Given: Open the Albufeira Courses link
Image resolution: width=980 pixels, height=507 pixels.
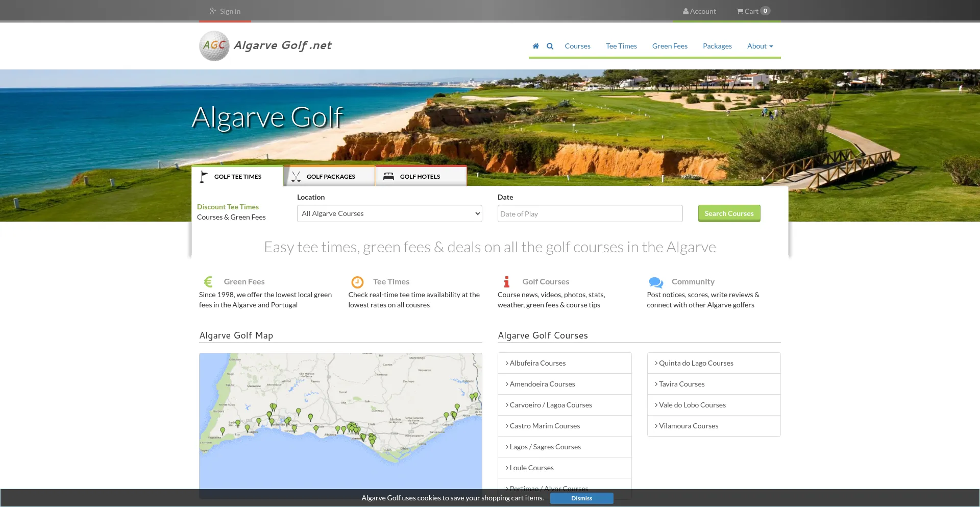Looking at the screenshot, I should [537, 363].
